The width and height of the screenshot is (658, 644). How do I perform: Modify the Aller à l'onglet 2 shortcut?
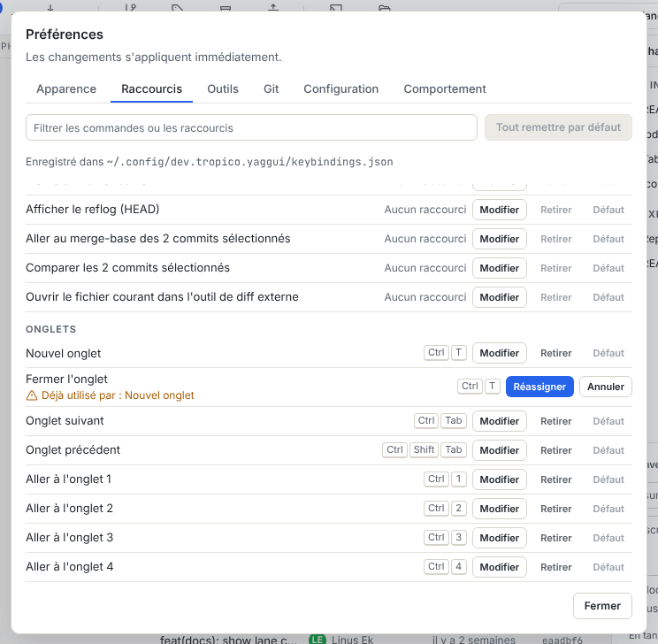click(500, 509)
